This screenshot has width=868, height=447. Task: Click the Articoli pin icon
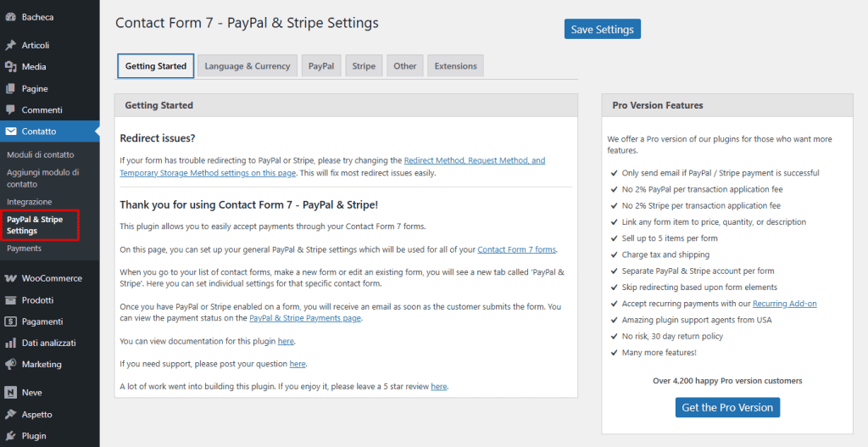point(10,46)
